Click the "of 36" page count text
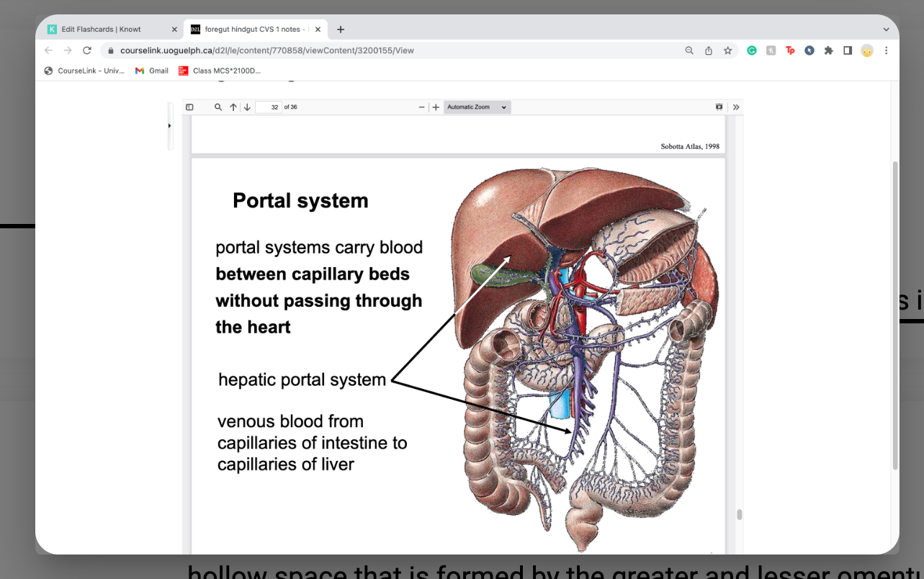The image size is (924, 579). coord(291,107)
